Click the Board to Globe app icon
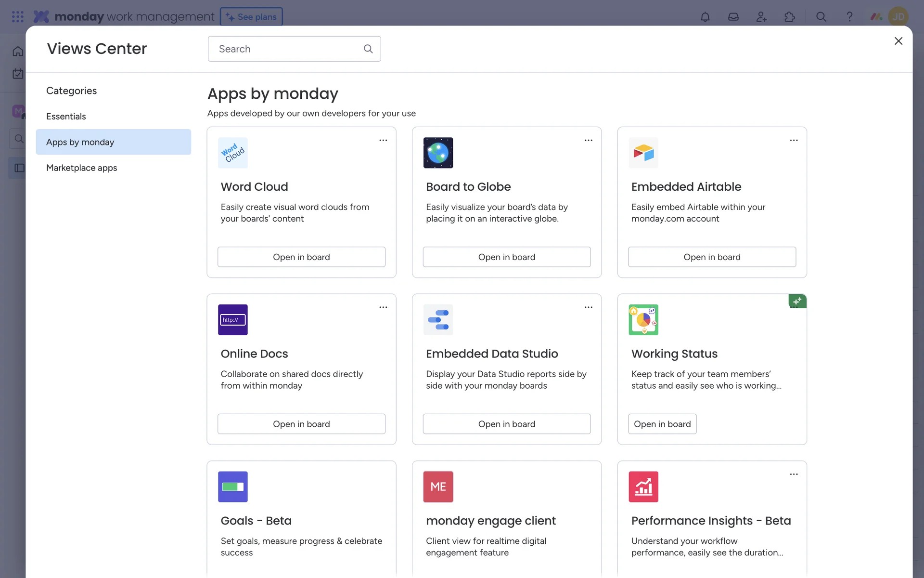The image size is (924, 578). 438,153
